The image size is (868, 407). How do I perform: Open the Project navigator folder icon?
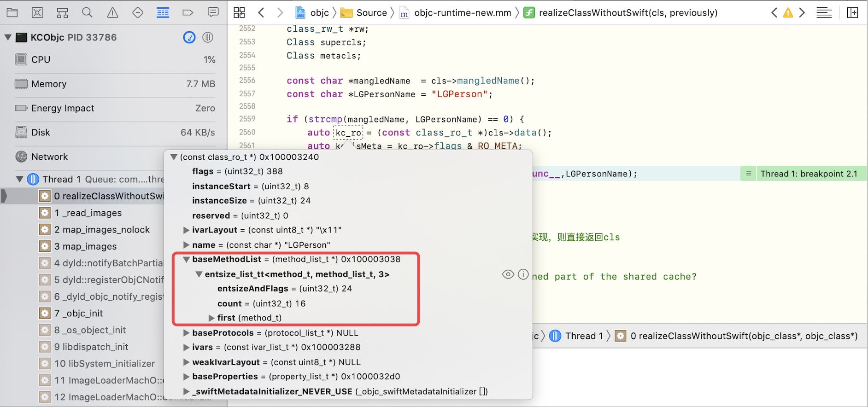12,12
